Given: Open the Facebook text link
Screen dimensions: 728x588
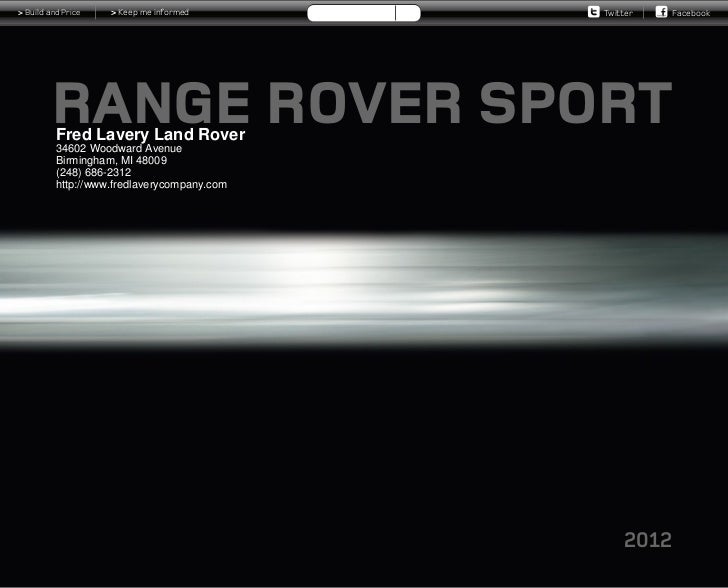Looking at the screenshot, I should [691, 13].
